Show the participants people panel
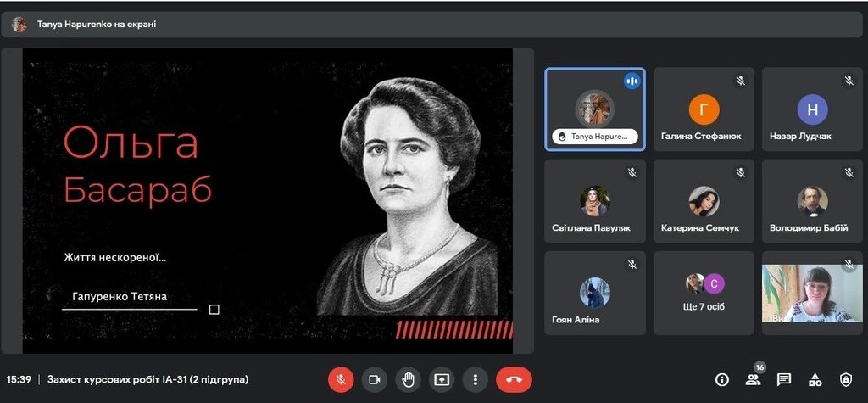Image resolution: width=868 pixels, height=403 pixels. coord(753,379)
